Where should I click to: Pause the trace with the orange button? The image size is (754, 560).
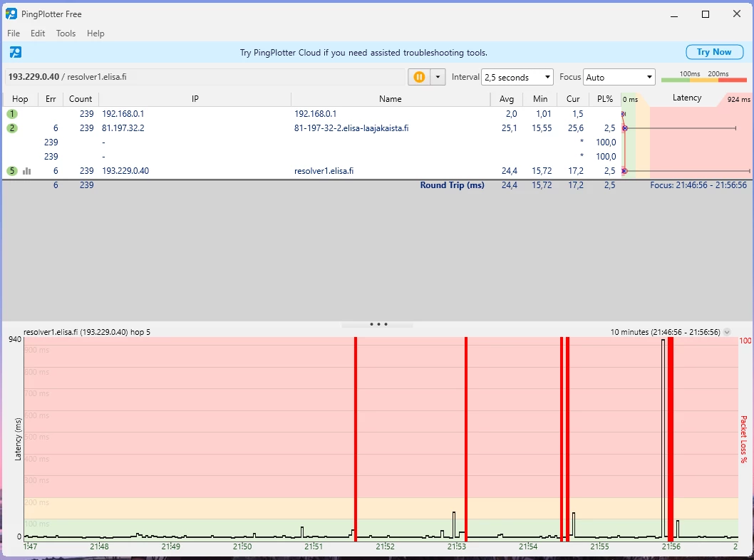tap(419, 77)
